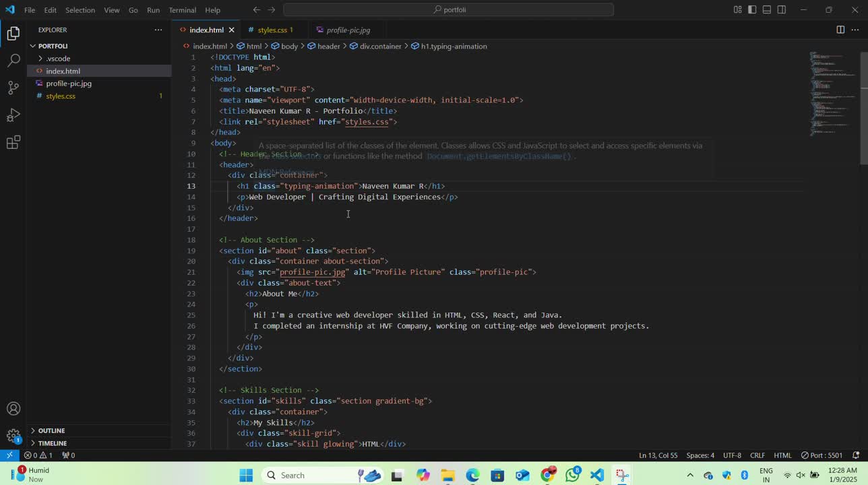Open the notifications bell
The width and height of the screenshot is (868, 485).
856,455
